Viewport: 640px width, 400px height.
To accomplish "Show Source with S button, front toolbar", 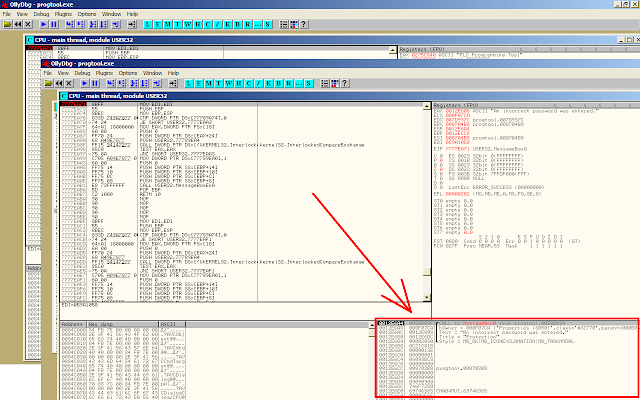I will click(309, 83).
